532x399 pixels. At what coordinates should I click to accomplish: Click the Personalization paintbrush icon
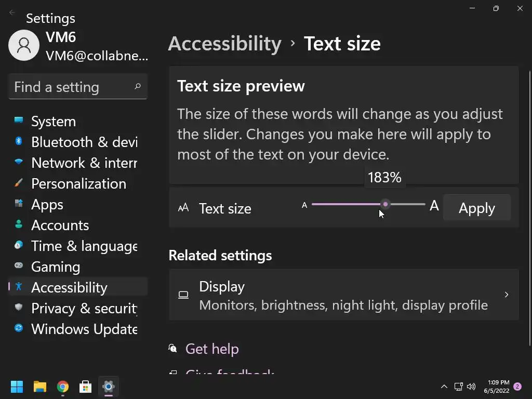coord(19,183)
